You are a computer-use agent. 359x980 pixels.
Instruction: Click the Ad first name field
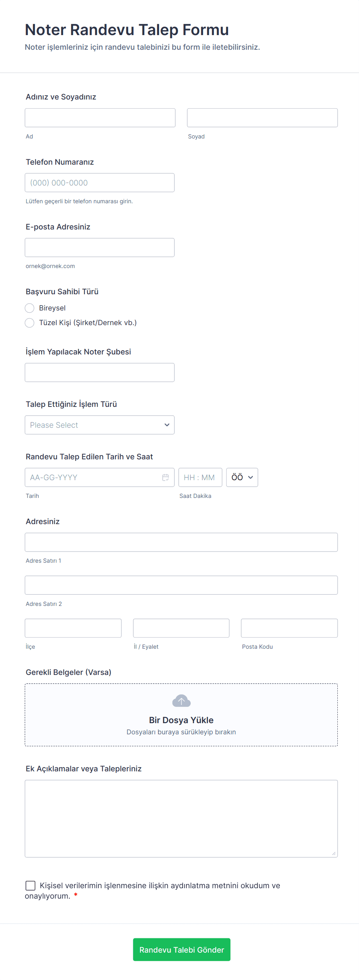tap(100, 118)
